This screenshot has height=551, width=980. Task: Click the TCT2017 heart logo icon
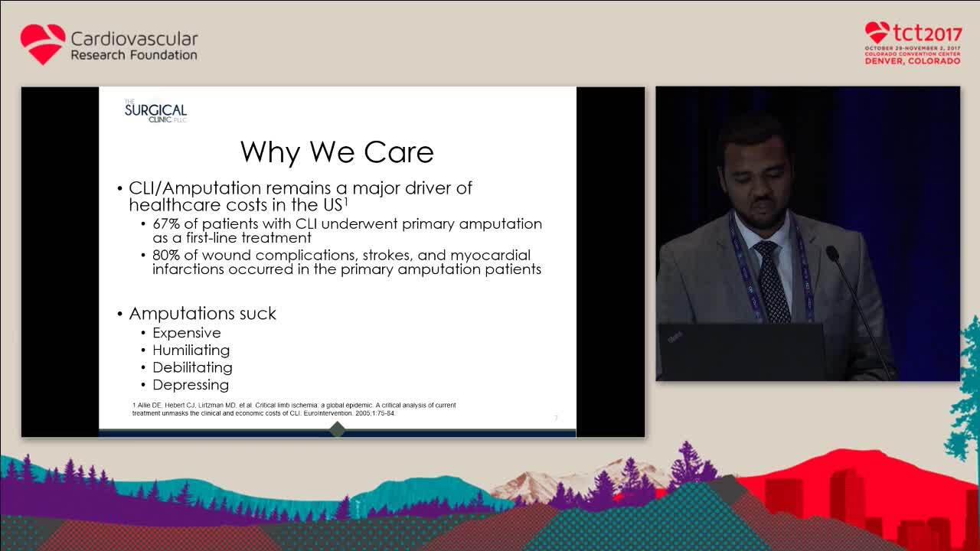tap(877, 33)
